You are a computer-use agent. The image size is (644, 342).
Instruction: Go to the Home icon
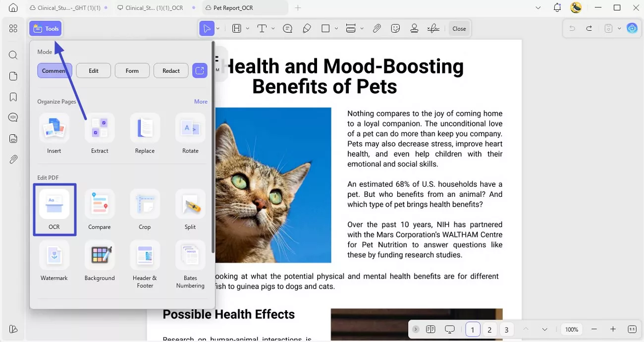[x=13, y=8]
